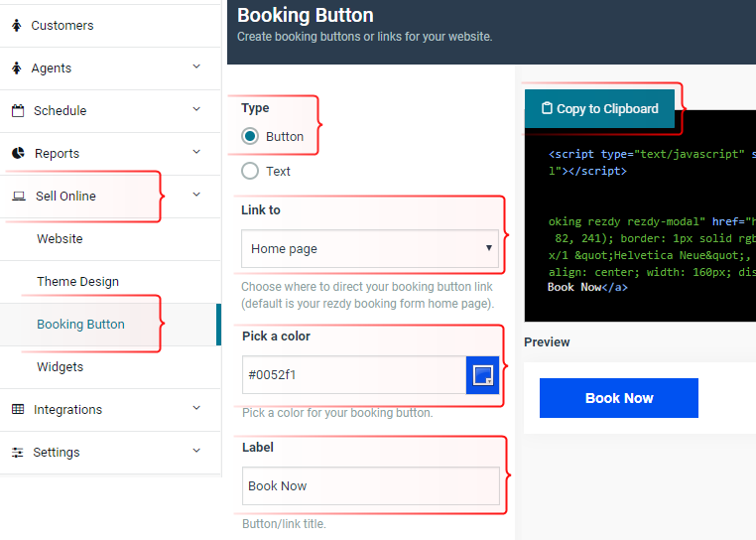Click the Customers person icon
Image resolution: width=756 pixels, height=540 pixels.
tap(17, 26)
